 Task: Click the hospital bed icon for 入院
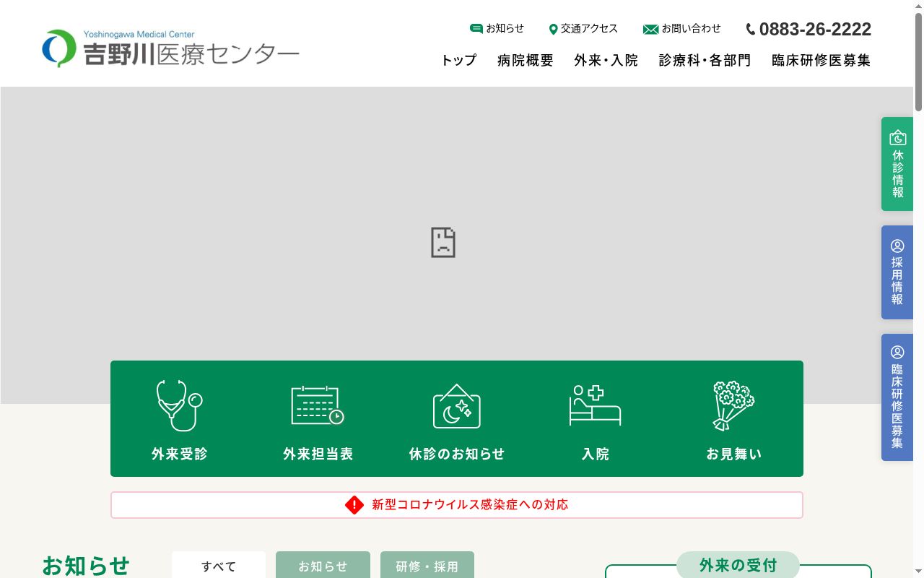[595, 405]
